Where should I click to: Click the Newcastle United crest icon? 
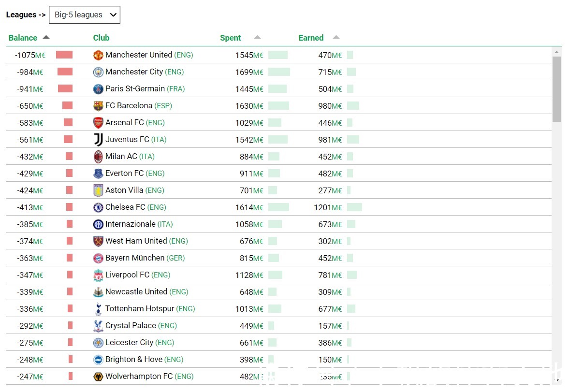pyautogui.click(x=98, y=292)
